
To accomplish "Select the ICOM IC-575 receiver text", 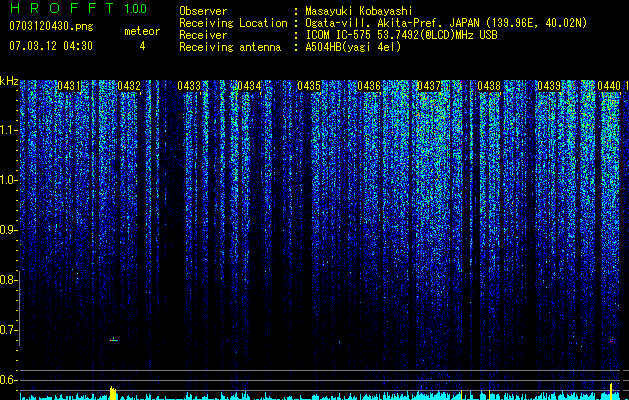I will (401, 35).
